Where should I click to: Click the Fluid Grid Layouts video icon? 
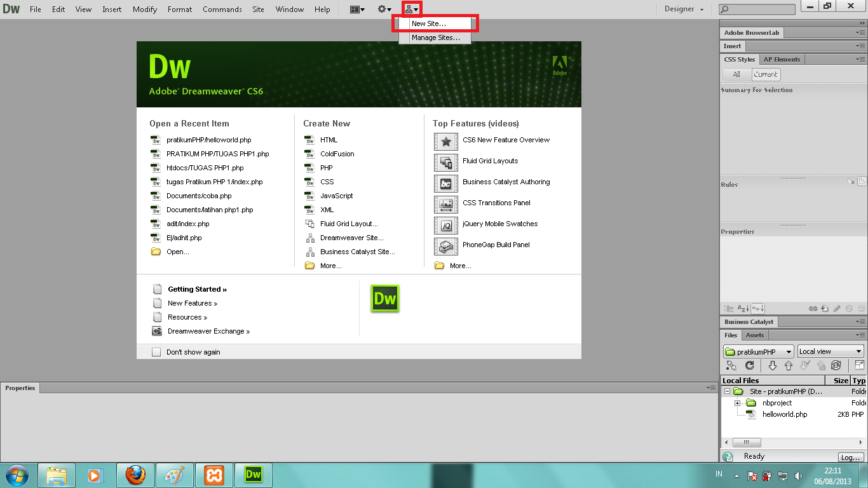click(x=446, y=162)
